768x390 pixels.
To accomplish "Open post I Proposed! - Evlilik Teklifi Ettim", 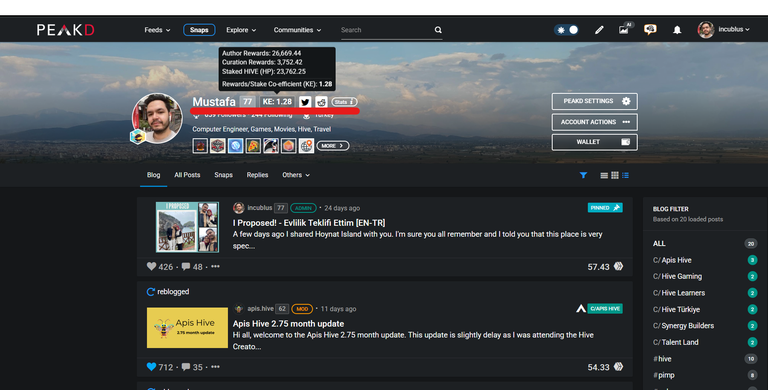I will [x=309, y=223].
